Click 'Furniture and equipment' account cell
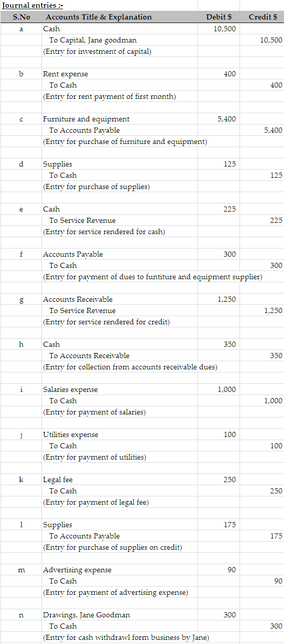Screen dimensions: 284x644 pyautogui.click(x=86, y=119)
